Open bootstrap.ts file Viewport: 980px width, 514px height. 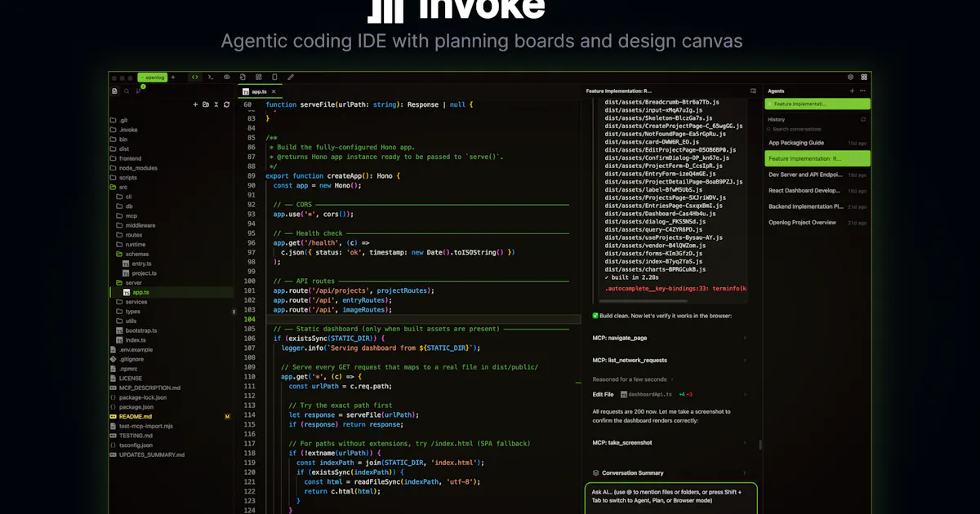[x=135, y=330]
